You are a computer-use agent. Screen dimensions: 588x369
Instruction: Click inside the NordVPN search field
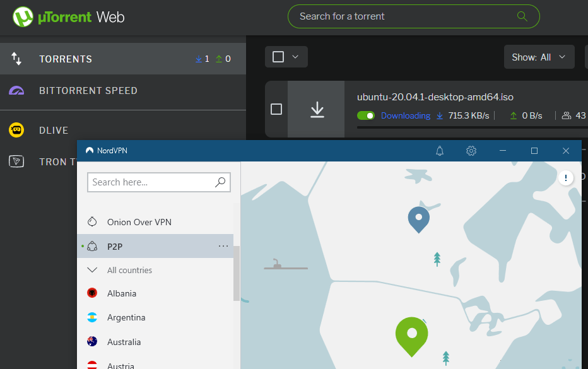point(151,182)
